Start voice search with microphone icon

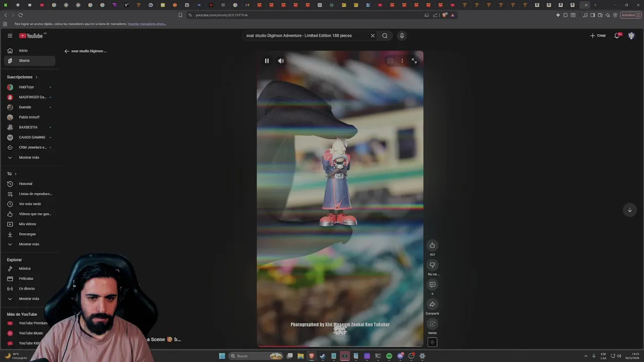point(401,36)
